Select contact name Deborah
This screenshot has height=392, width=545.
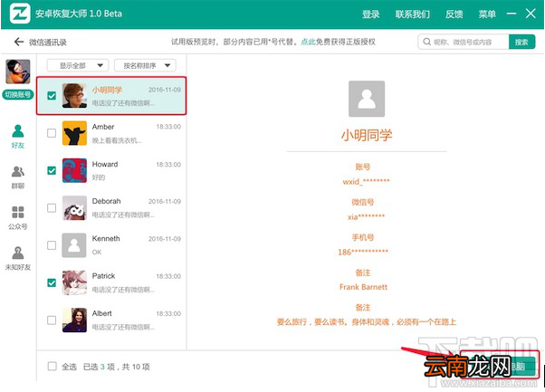tap(106, 201)
